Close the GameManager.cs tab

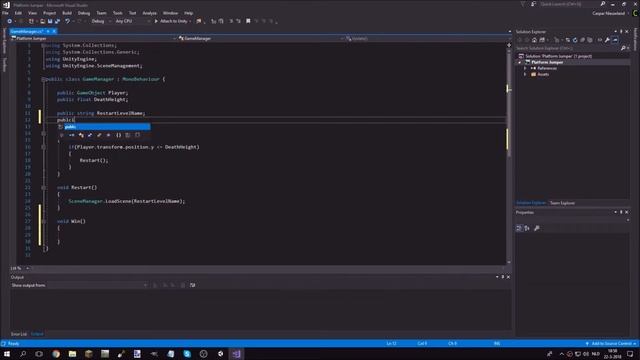(x=54, y=31)
